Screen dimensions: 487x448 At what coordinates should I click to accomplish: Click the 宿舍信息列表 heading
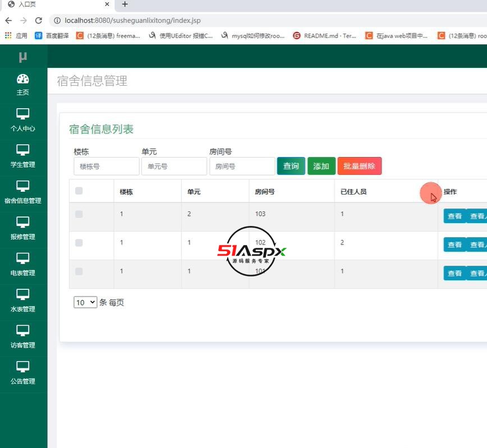click(101, 129)
